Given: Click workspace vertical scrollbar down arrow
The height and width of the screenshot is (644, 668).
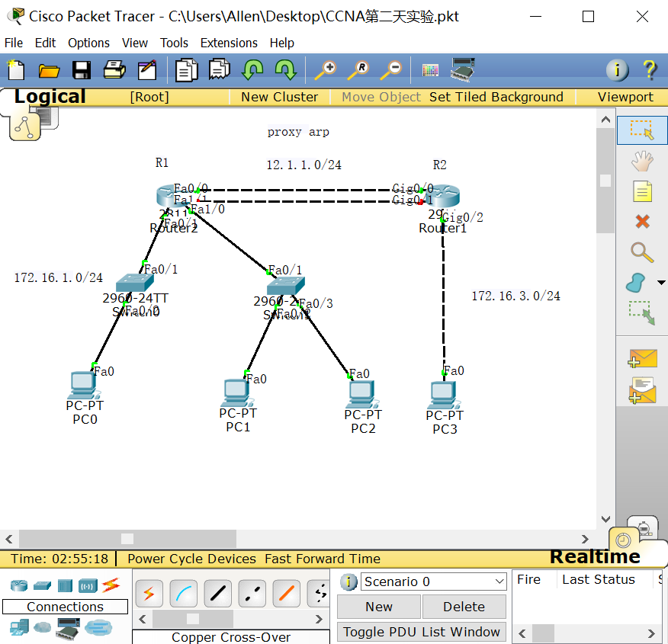Looking at the screenshot, I should [x=605, y=519].
